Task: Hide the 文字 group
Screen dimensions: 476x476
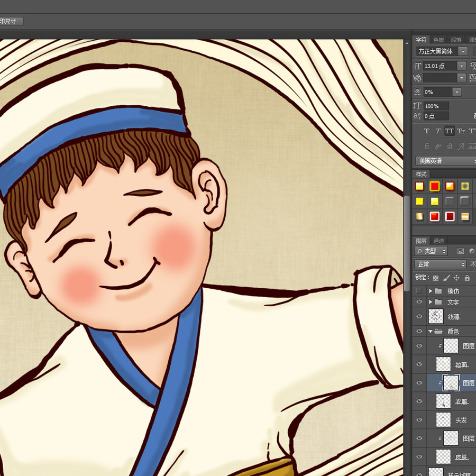Action: pyautogui.click(x=419, y=302)
